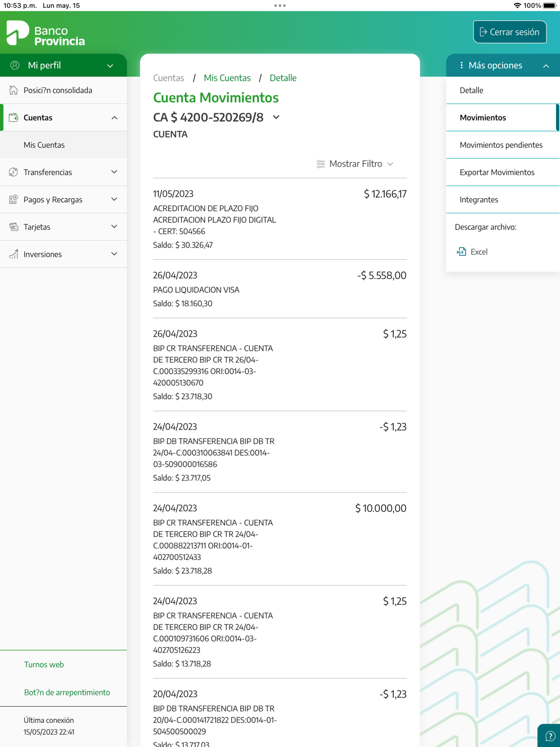Click the -$ 5.558,00 amount

[x=382, y=276]
